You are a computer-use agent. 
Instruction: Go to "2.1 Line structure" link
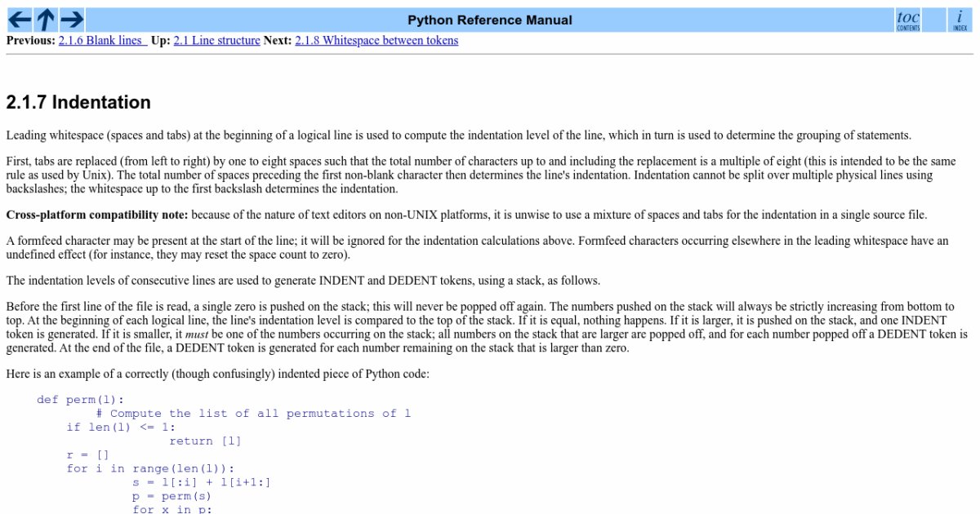[216, 40]
